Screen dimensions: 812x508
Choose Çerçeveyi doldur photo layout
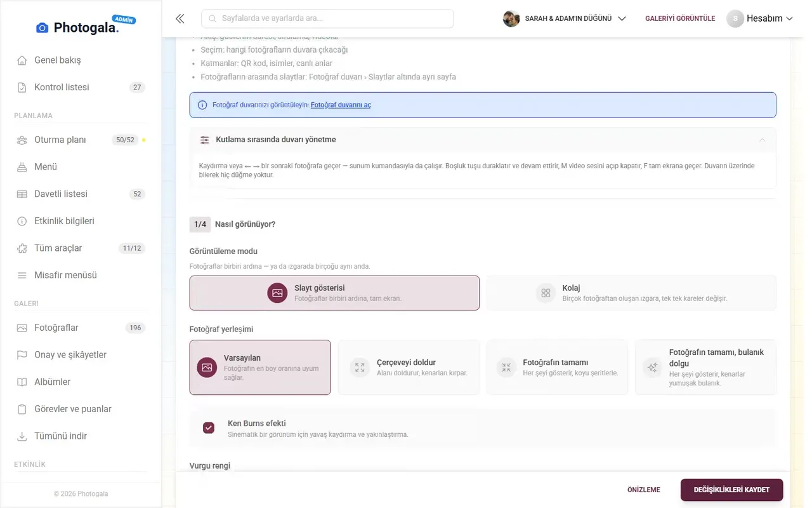pyautogui.click(x=409, y=368)
